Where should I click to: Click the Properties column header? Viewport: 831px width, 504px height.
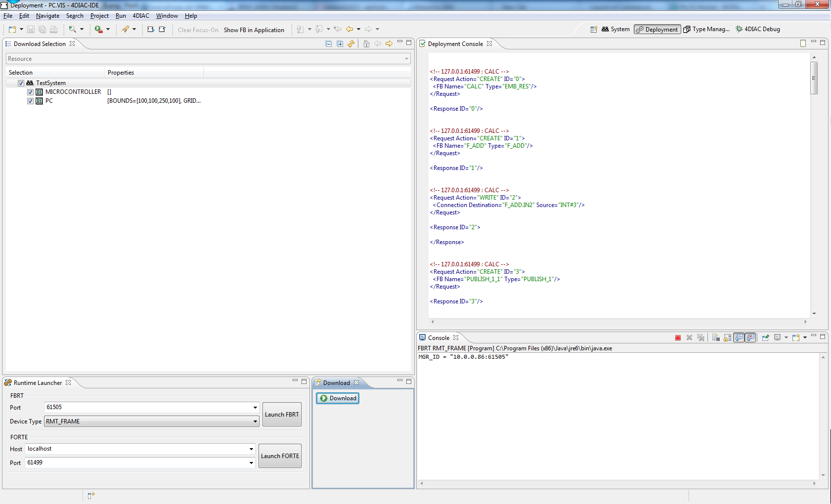[154, 73]
